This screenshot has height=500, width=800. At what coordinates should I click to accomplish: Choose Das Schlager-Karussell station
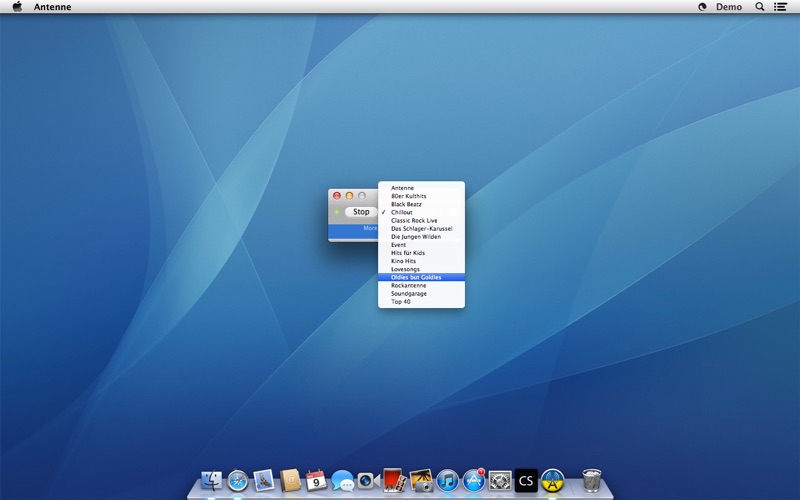tap(421, 229)
